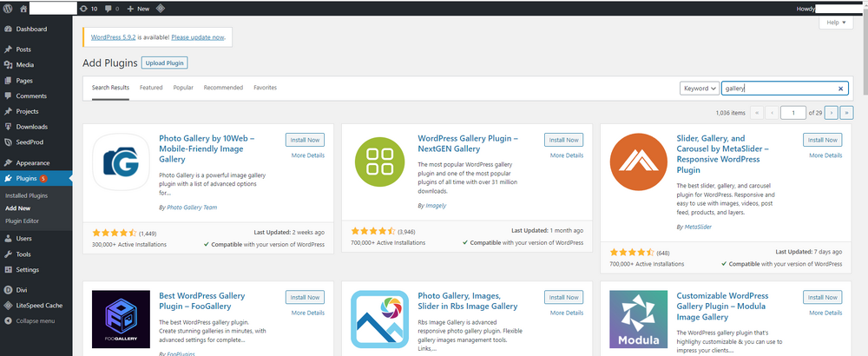This screenshot has width=868, height=356.
Task: Click the MetaSlider orange logo
Action: click(638, 162)
